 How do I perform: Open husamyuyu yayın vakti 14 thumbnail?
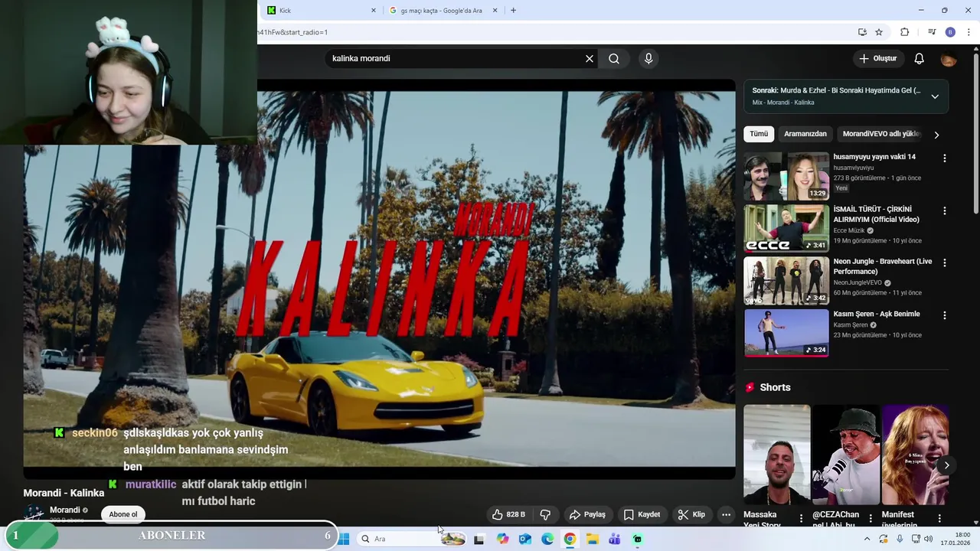coord(786,176)
